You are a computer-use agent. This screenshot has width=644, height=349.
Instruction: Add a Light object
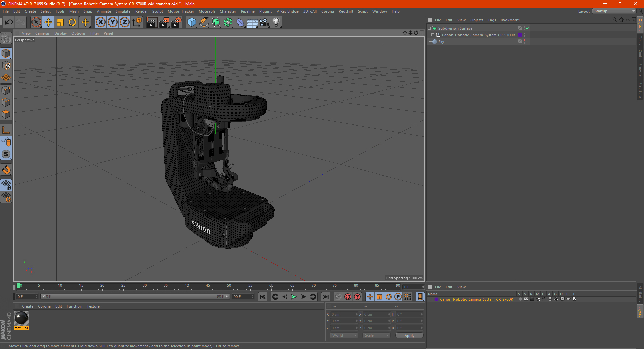pos(276,22)
